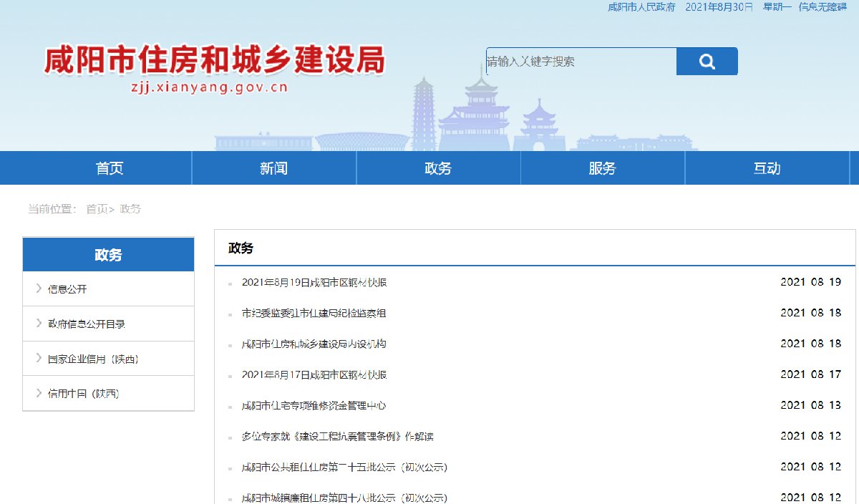Select 政务 in the main navigation bar
859x504 pixels.
438,168
